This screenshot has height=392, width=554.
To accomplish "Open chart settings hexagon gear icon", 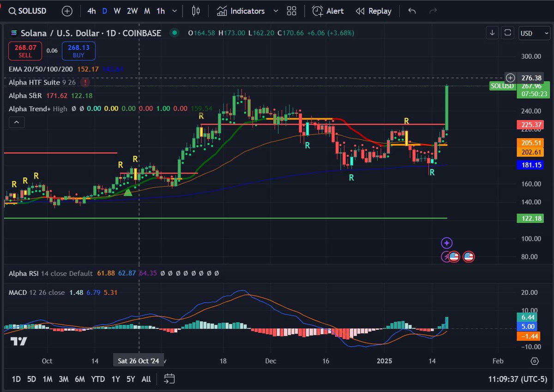I will [x=535, y=361].
